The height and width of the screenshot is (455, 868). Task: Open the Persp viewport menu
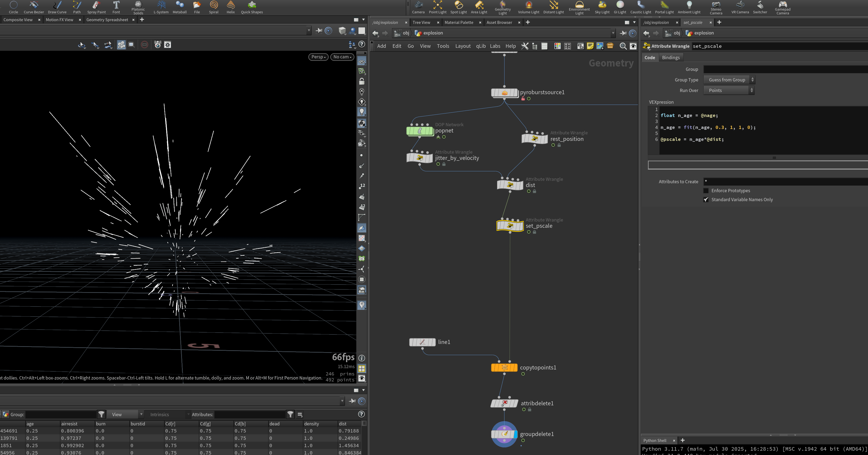pyautogui.click(x=318, y=57)
